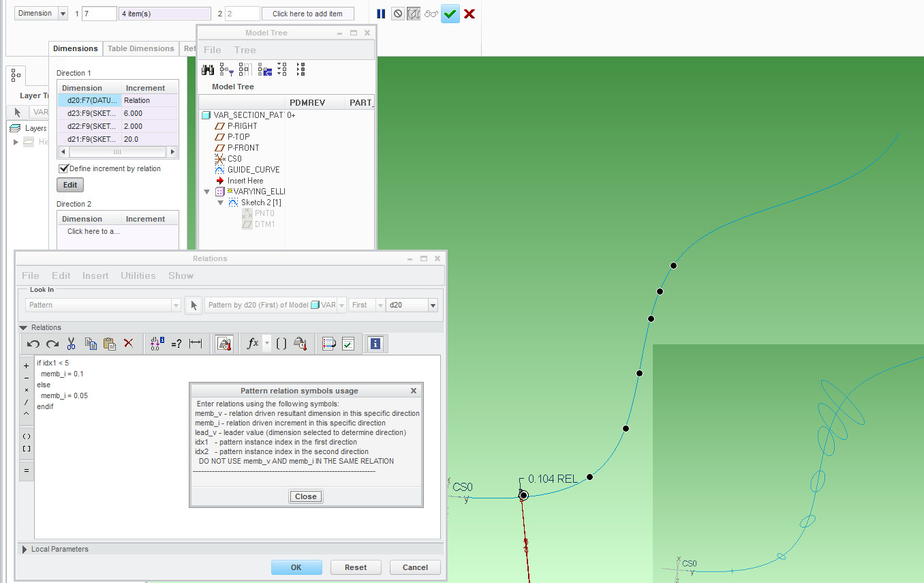The width and height of the screenshot is (924, 583).
Task: Click the sort relations icon
Action: coord(329,344)
